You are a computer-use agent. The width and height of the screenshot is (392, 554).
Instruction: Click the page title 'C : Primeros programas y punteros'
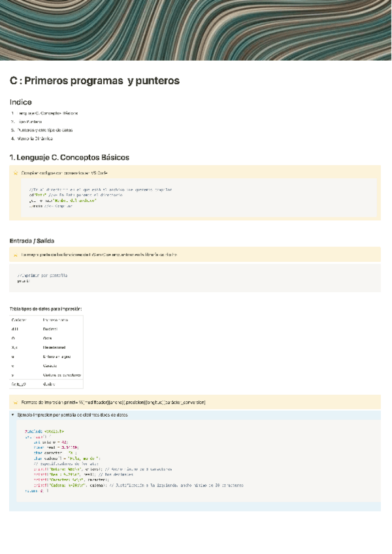point(94,81)
